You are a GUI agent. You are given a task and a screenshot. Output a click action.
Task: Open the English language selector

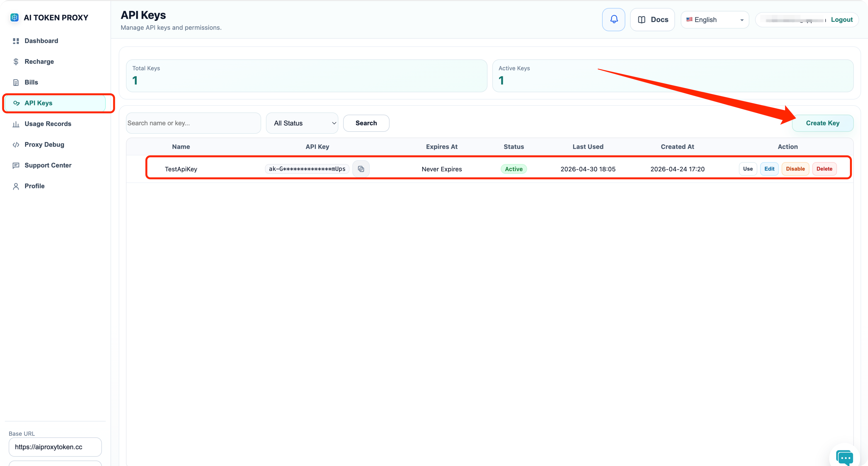pyautogui.click(x=715, y=20)
